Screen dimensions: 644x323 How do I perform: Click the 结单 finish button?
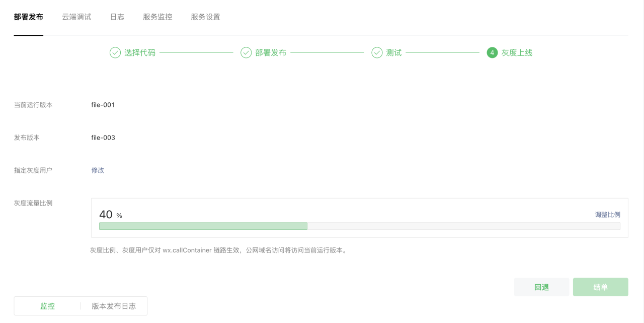click(600, 287)
